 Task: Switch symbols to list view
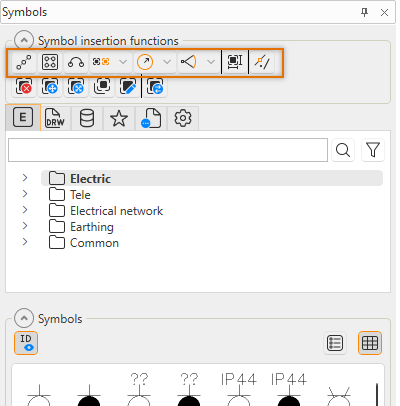(335, 343)
